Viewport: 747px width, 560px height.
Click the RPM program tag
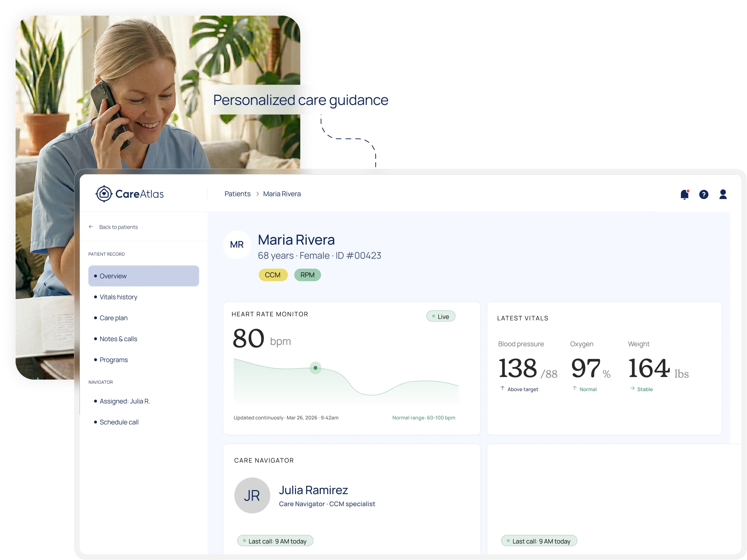[x=307, y=275]
